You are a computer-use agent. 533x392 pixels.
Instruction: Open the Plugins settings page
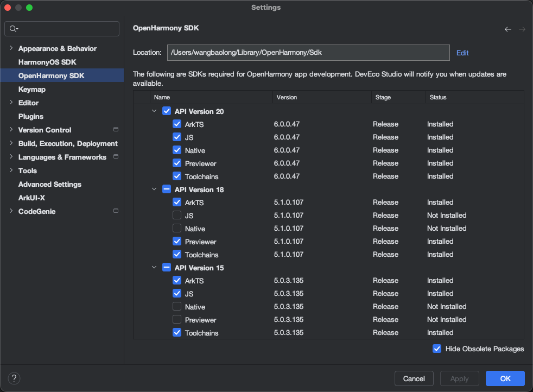click(x=31, y=117)
